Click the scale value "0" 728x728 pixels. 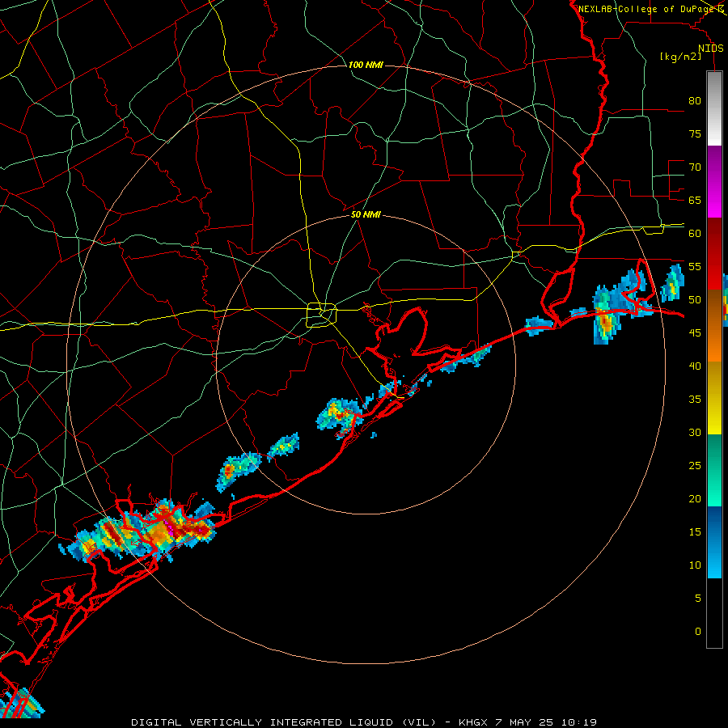(x=698, y=632)
